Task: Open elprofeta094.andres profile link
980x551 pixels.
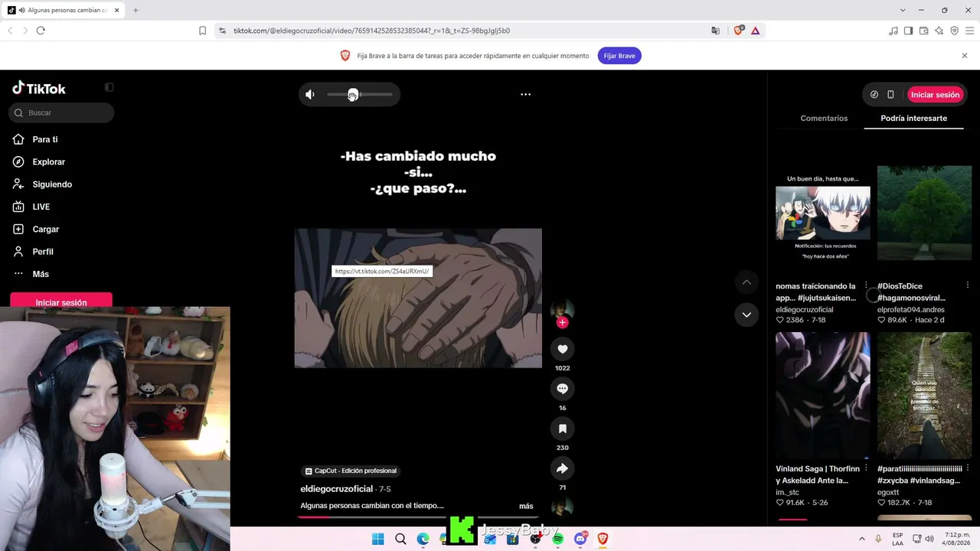Action: click(911, 309)
